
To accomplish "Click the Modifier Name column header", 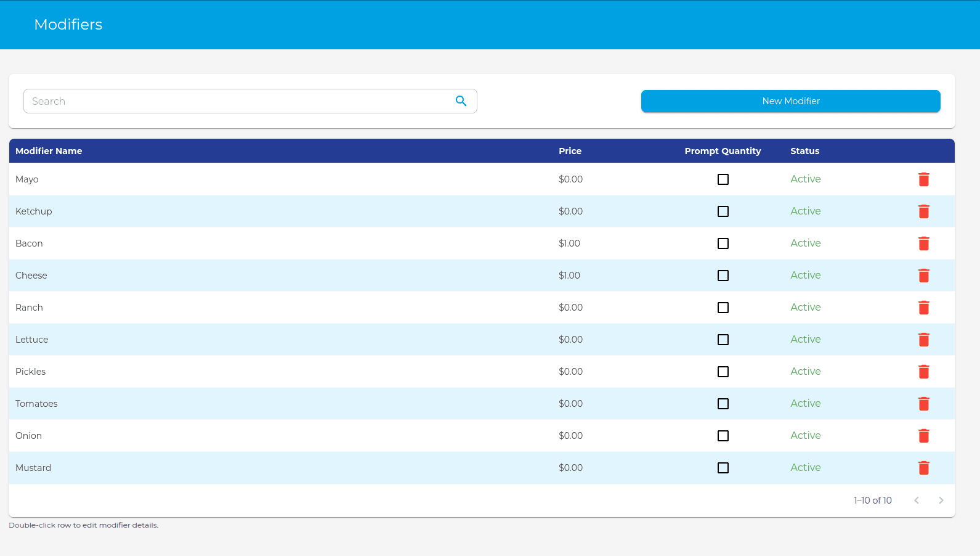I will (49, 151).
